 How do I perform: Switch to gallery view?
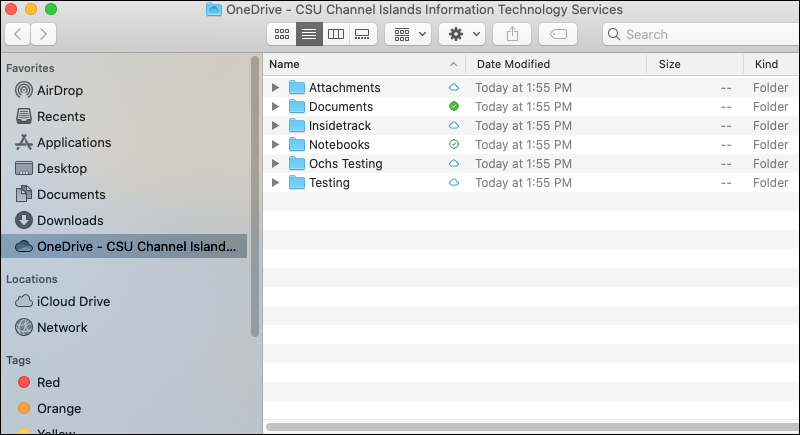[x=363, y=34]
